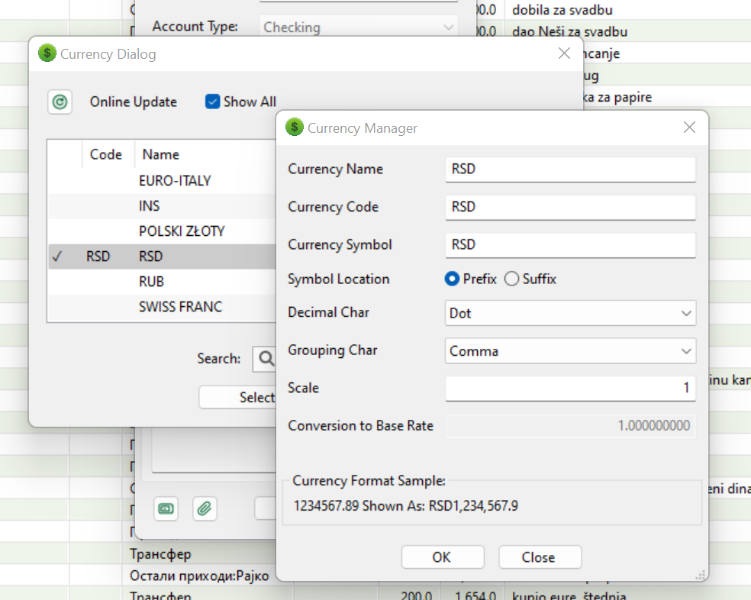751x600 pixels.
Task: Open the Grouping Char dropdown
Action: [x=570, y=351]
